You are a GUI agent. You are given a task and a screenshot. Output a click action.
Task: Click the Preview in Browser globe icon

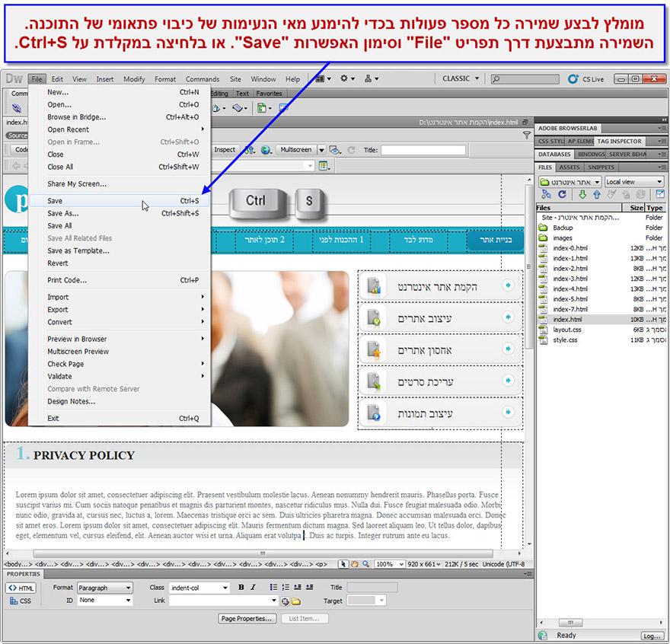click(266, 150)
